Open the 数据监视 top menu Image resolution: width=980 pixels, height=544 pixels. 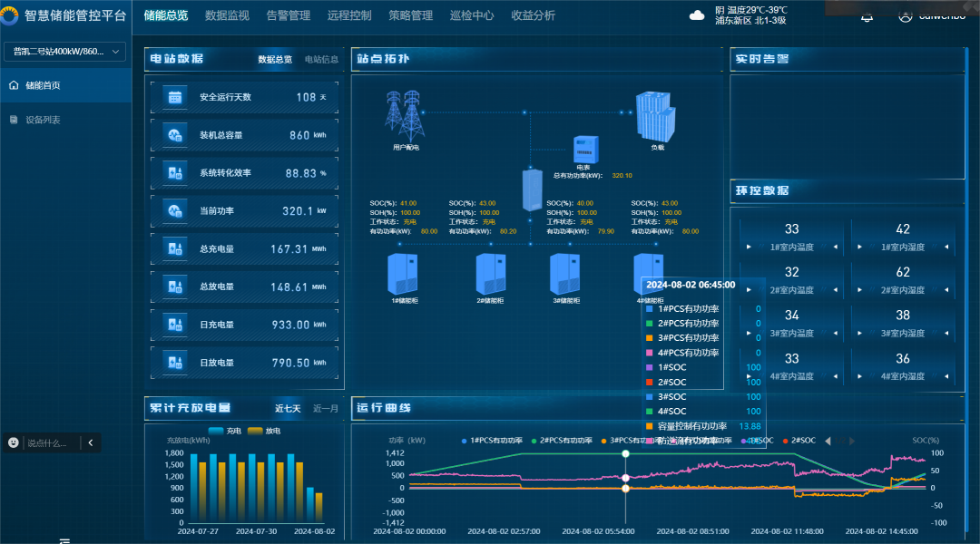[x=227, y=15]
